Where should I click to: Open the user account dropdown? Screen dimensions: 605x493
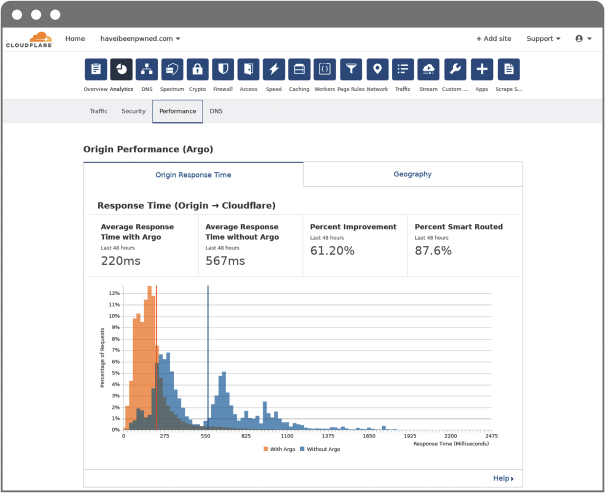coord(581,39)
